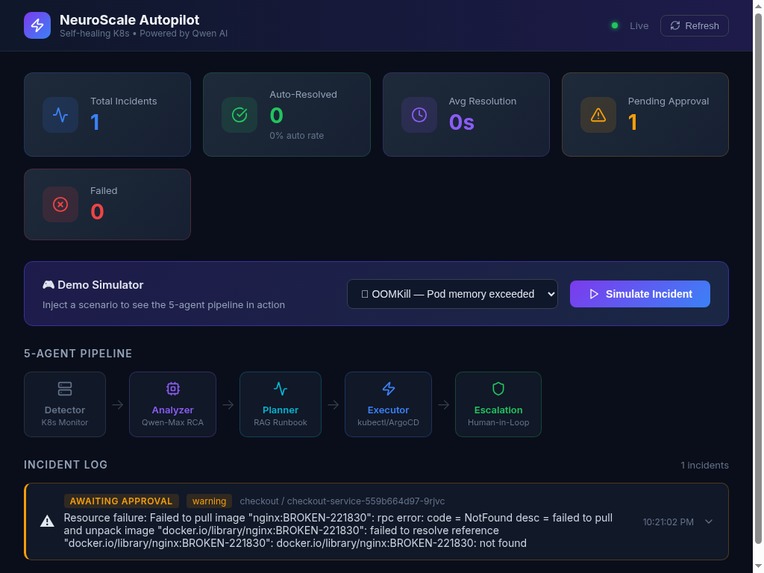Click the NeuroScale lightning bolt logo
The image size is (764, 573).
tap(37, 25)
